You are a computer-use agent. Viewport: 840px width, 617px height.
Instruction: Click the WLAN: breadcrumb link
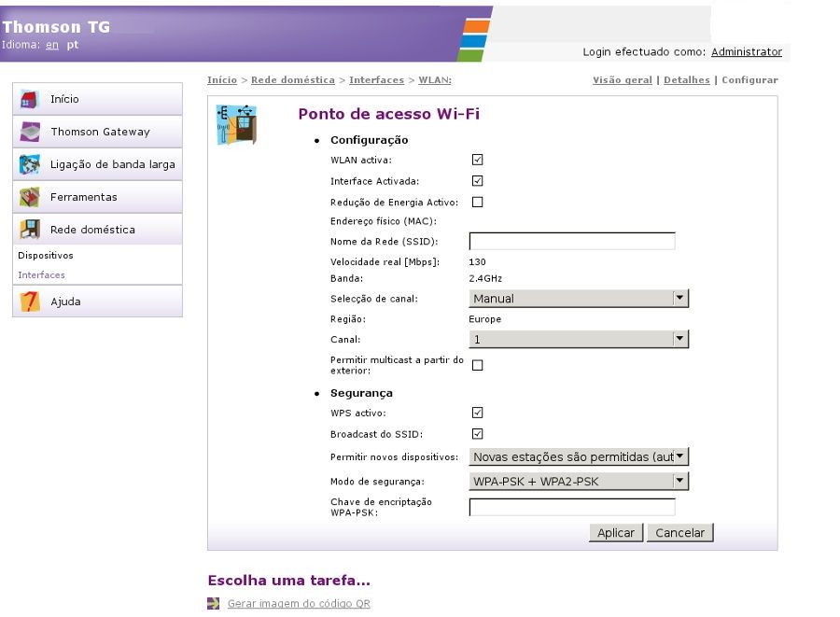(434, 79)
